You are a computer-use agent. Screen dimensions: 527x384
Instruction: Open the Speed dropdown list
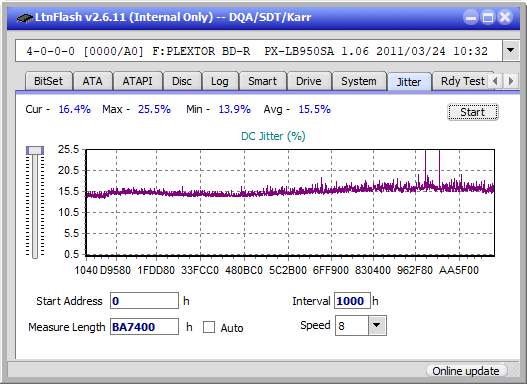377,325
